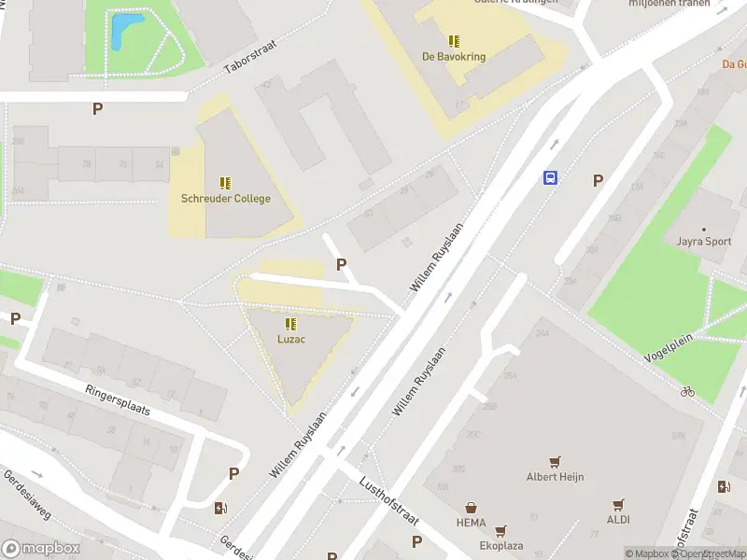Click the bicycle icon near Vogelplein
This screenshot has height=560, width=747.
[x=687, y=391]
